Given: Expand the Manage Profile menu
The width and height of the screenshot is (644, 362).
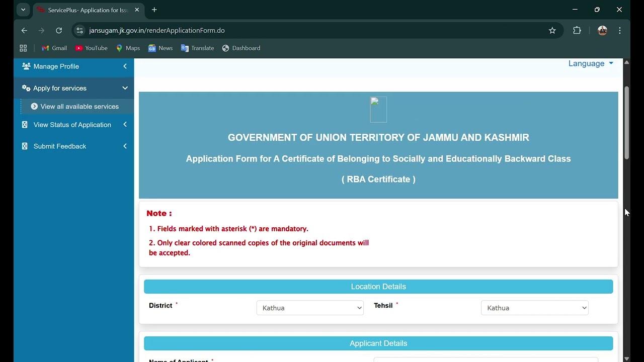Looking at the screenshot, I should [x=125, y=66].
